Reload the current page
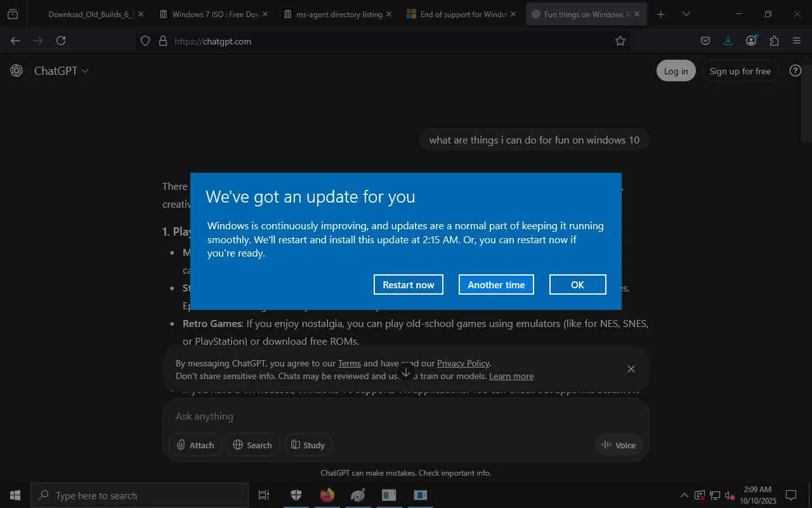812x508 pixels. coord(61,41)
